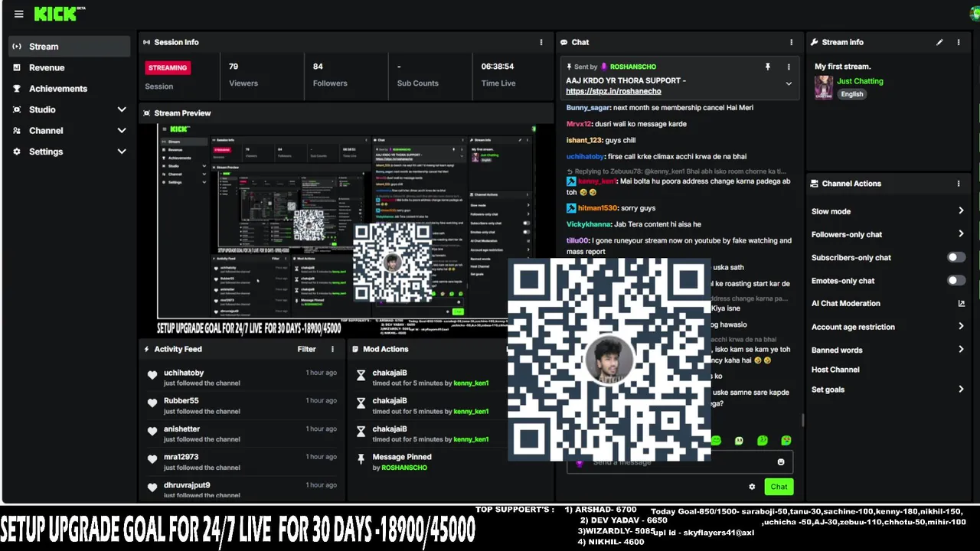
Task: Insert the rainbow-vomit quick emote
Action: pos(786,440)
